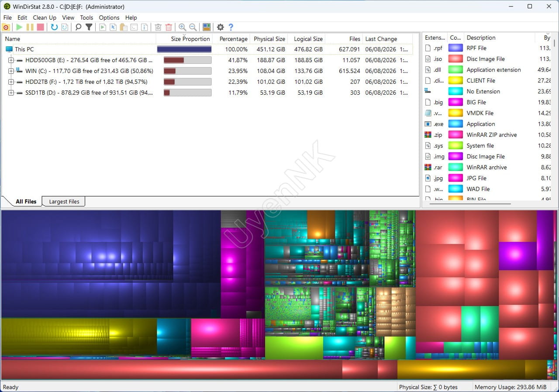Click the red .iso color swatch
Viewport: 559px width, 392px height.
click(456, 59)
